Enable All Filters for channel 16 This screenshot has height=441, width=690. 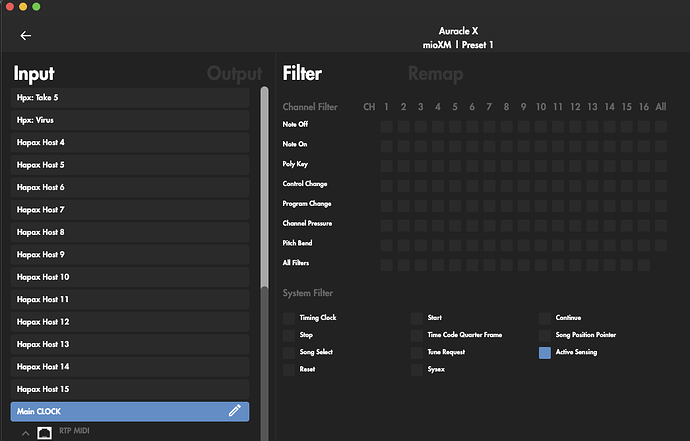click(643, 265)
